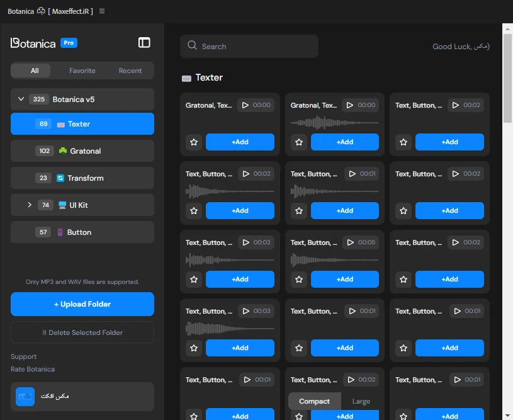513x420 pixels.
Task: Click the keyboard icon beside the Texter heading
Action: click(186, 78)
